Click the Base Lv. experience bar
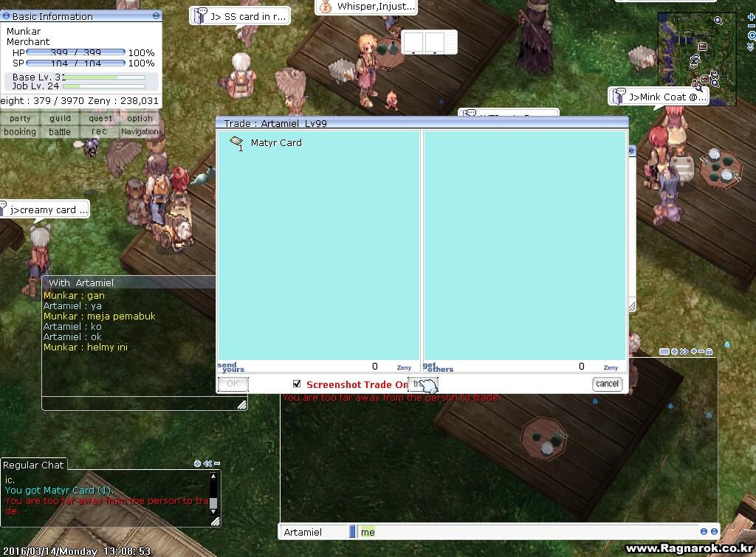Image resolution: width=756 pixels, height=557 pixels. pyautogui.click(x=104, y=77)
